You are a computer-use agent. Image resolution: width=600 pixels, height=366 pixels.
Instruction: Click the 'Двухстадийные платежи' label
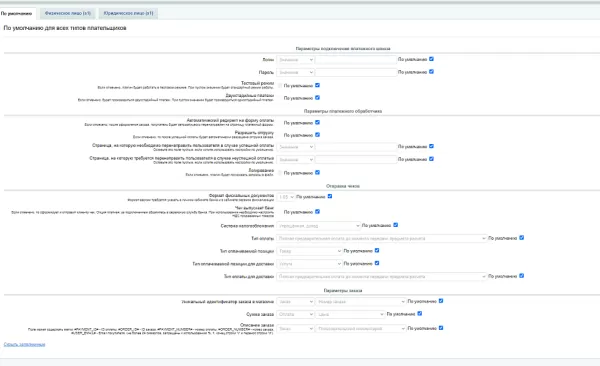(x=250, y=95)
